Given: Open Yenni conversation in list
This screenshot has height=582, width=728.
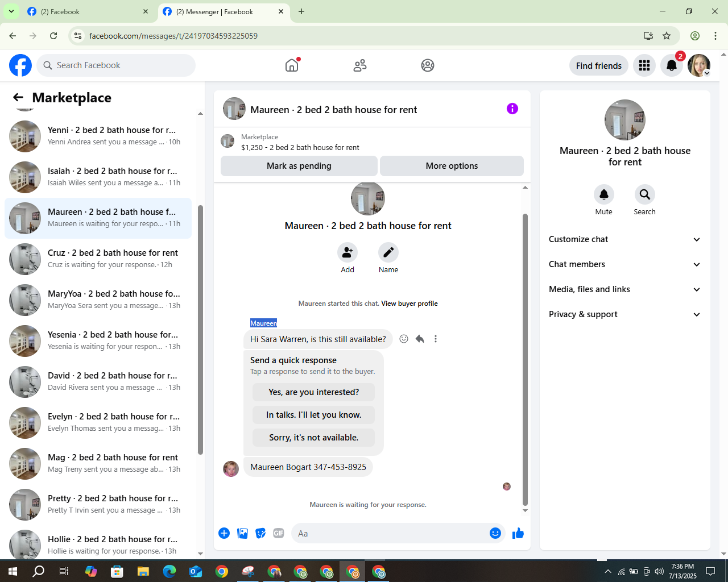Looking at the screenshot, I should tap(98, 136).
